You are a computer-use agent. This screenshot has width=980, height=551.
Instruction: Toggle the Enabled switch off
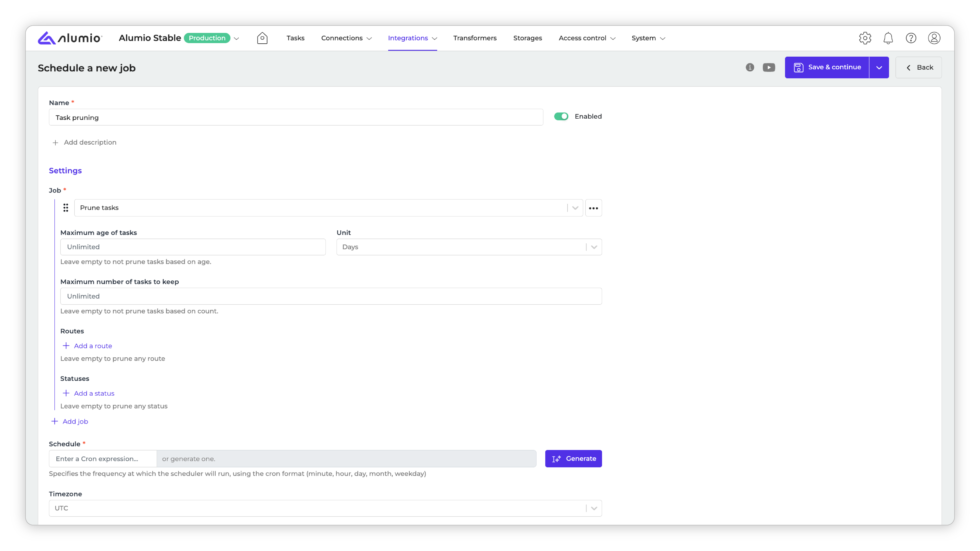point(561,116)
